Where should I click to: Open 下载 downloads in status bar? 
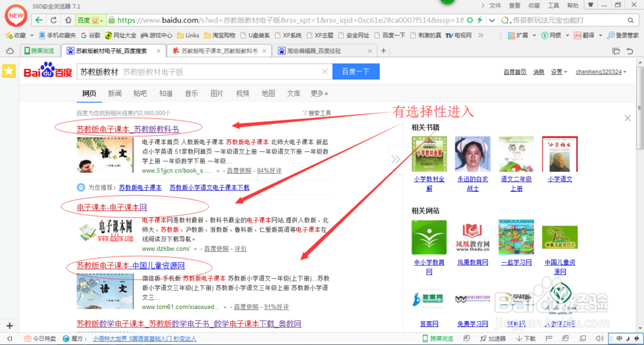pos(525,339)
